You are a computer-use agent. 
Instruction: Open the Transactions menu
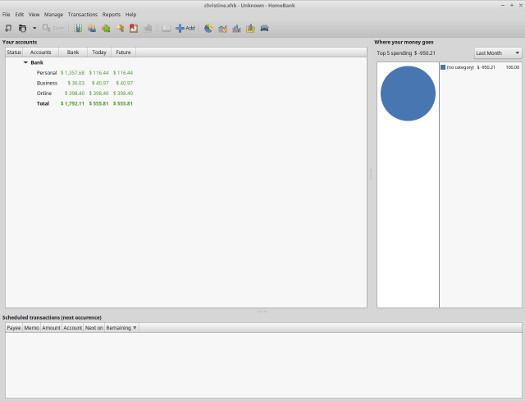(x=82, y=14)
